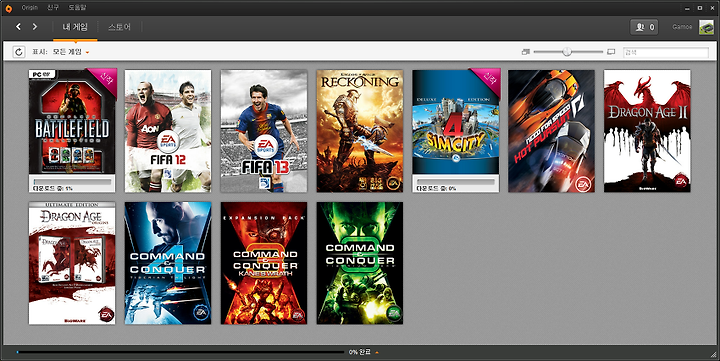Click the resize grip at window corner
Screen dimensions: 720x361
point(713,354)
